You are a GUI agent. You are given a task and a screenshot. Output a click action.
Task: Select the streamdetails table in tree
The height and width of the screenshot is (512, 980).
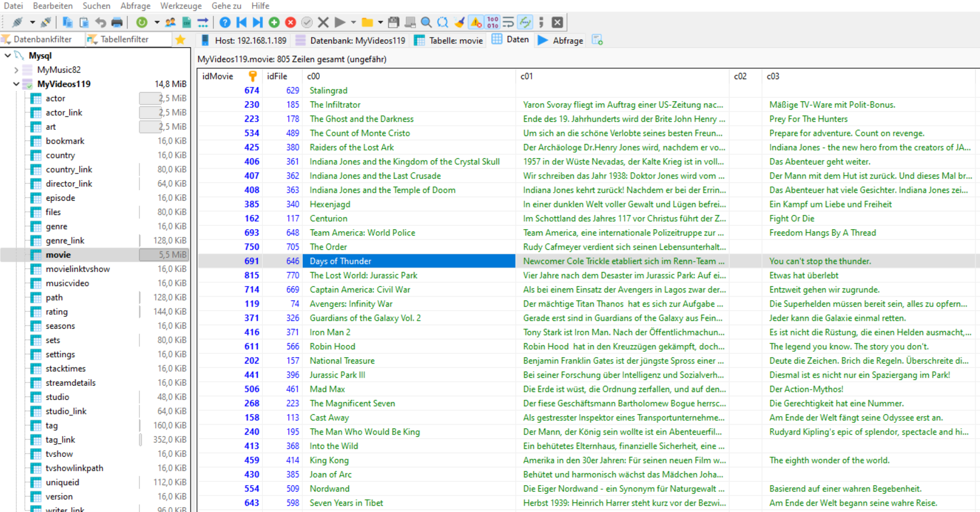point(71,382)
